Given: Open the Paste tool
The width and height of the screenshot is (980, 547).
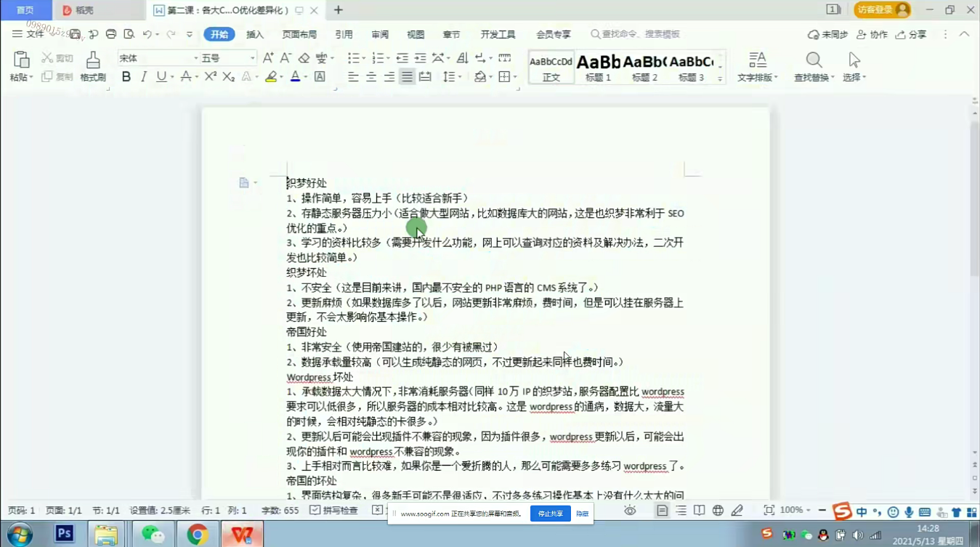Looking at the screenshot, I should pyautogui.click(x=21, y=66).
